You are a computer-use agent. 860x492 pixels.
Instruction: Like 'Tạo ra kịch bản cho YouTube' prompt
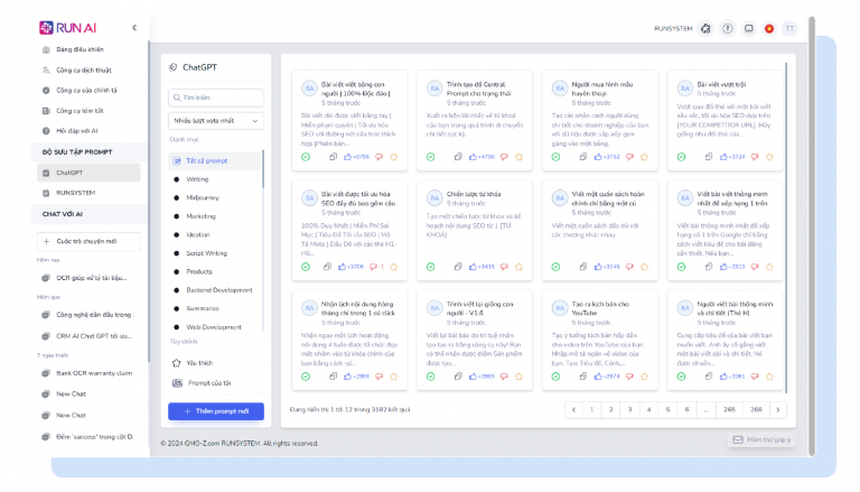tap(607, 376)
